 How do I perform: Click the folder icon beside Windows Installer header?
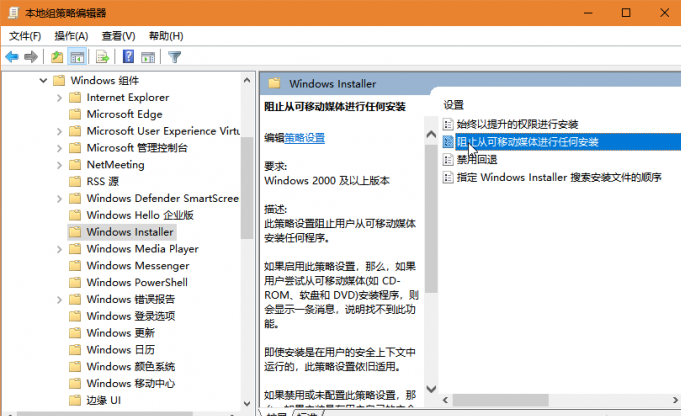click(274, 83)
